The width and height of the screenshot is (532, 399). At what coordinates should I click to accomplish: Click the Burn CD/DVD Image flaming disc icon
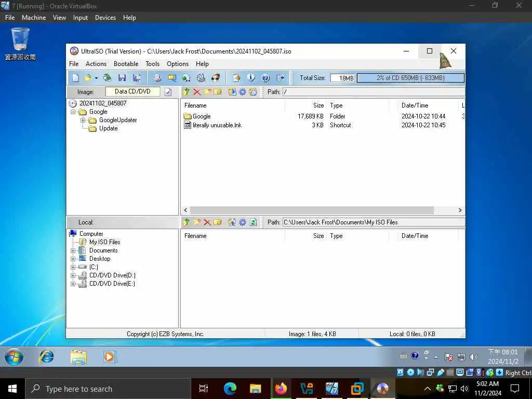pos(216,78)
